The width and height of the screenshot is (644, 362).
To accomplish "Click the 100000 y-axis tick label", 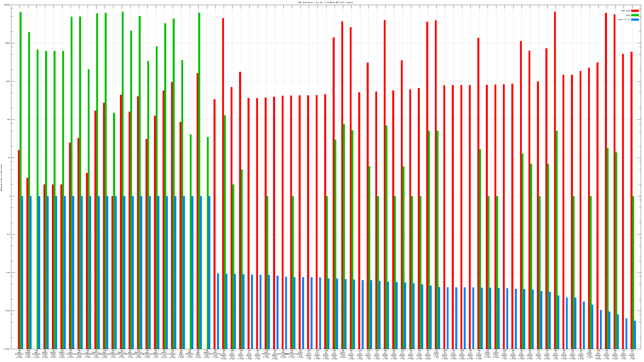I will coord(7,5).
